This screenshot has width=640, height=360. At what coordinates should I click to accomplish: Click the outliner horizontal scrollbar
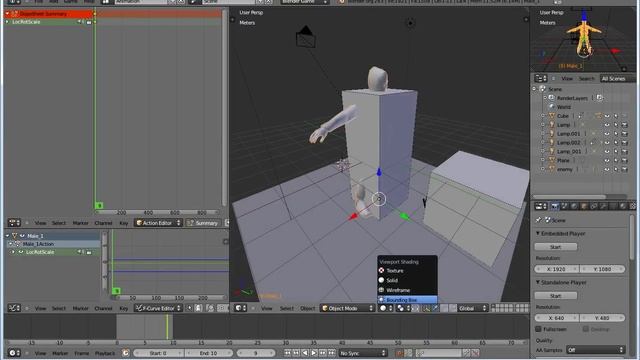pos(569,196)
